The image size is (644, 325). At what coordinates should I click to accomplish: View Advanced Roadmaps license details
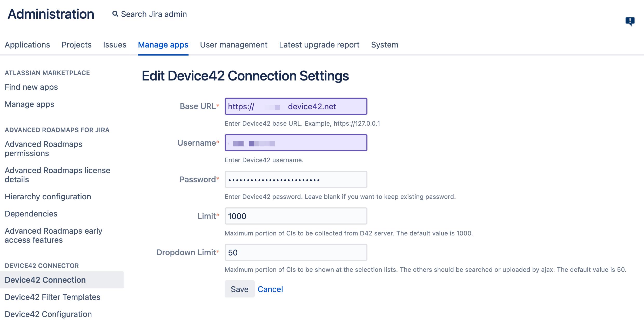(57, 175)
